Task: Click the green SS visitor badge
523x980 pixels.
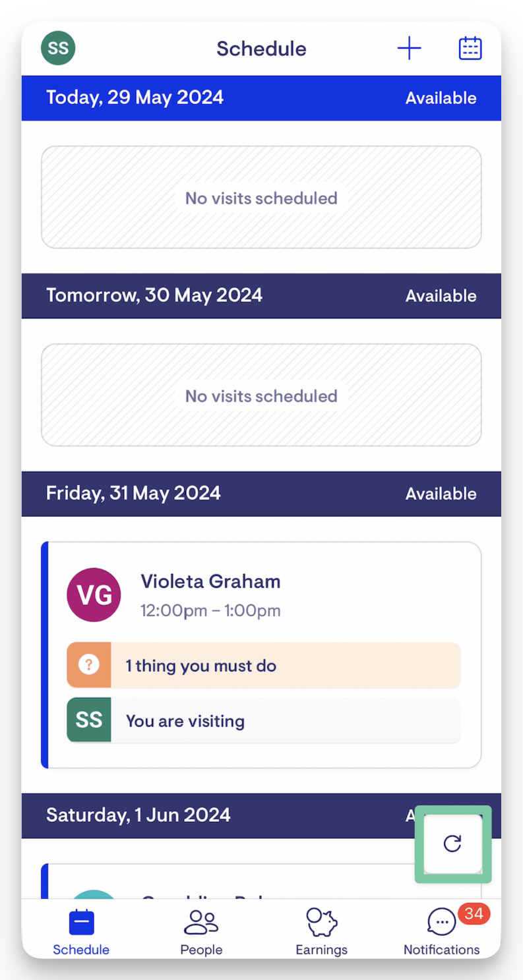Action: click(x=89, y=720)
